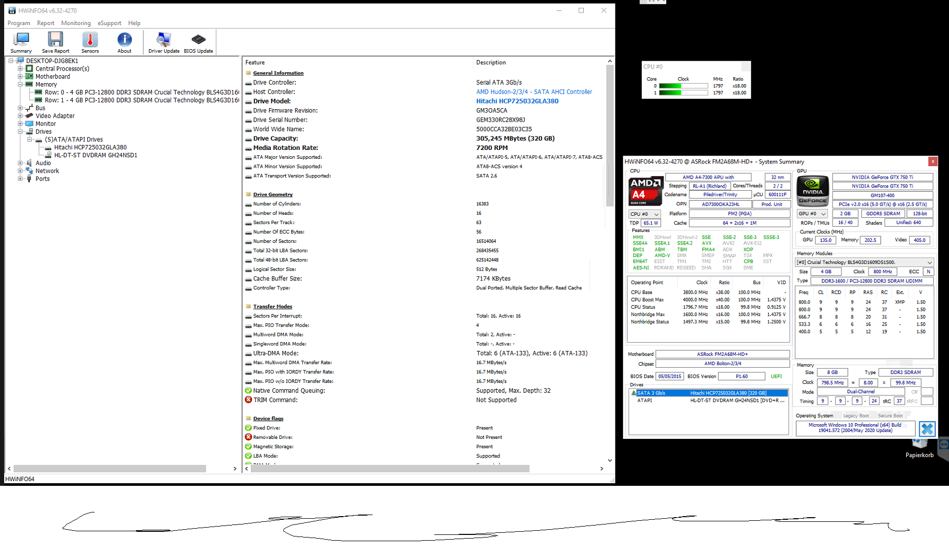Select the Video Adapter card icon
This screenshot has width=949, height=560.
click(x=30, y=115)
